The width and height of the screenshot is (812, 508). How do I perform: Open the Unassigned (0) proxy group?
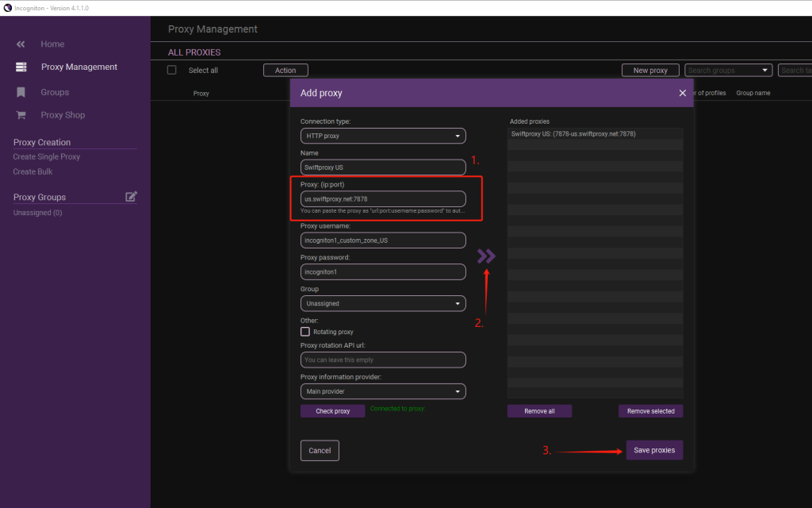(37, 213)
